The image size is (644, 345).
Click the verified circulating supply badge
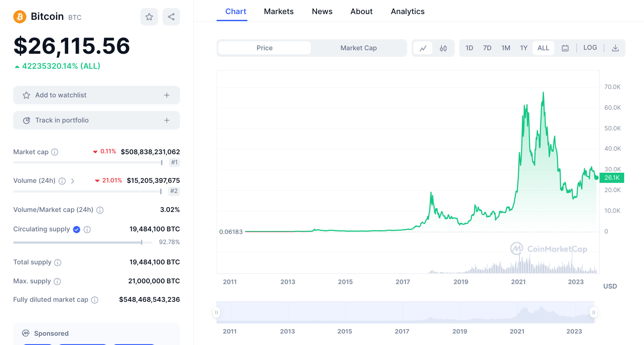click(77, 229)
